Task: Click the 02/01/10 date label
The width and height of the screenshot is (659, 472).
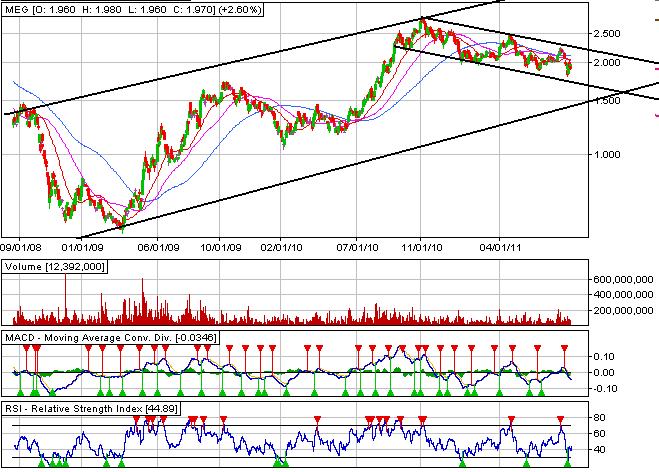Action: [x=281, y=247]
